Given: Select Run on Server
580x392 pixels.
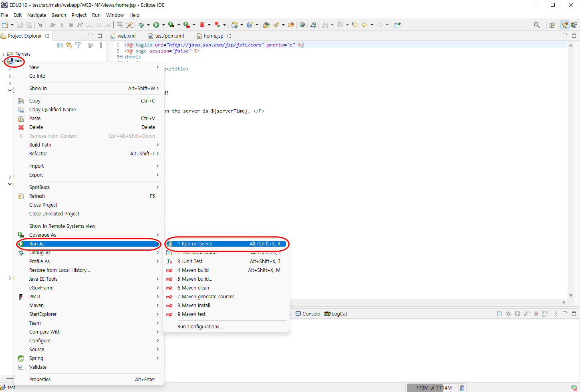Looking at the screenshot, I should 227,243.
